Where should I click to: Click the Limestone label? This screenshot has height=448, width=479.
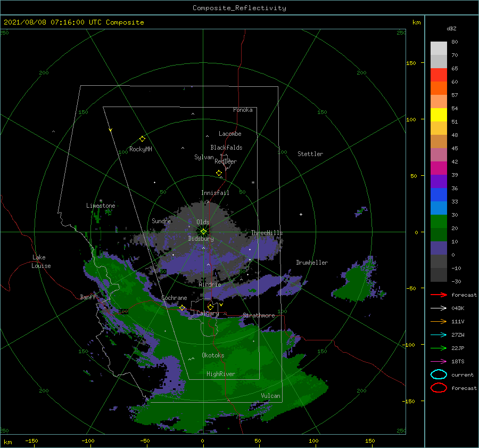pyautogui.click(x=101, y=206)
